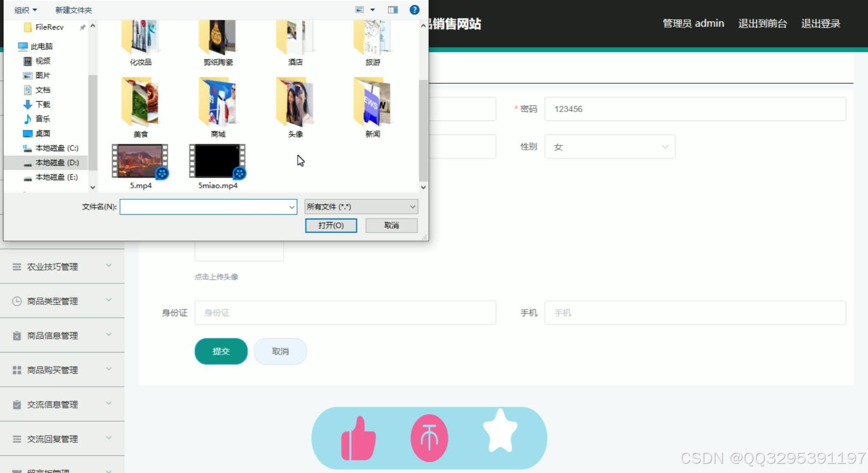Click the file list scroll down arrow
This screenshot has width=868, height=473.
423,187
